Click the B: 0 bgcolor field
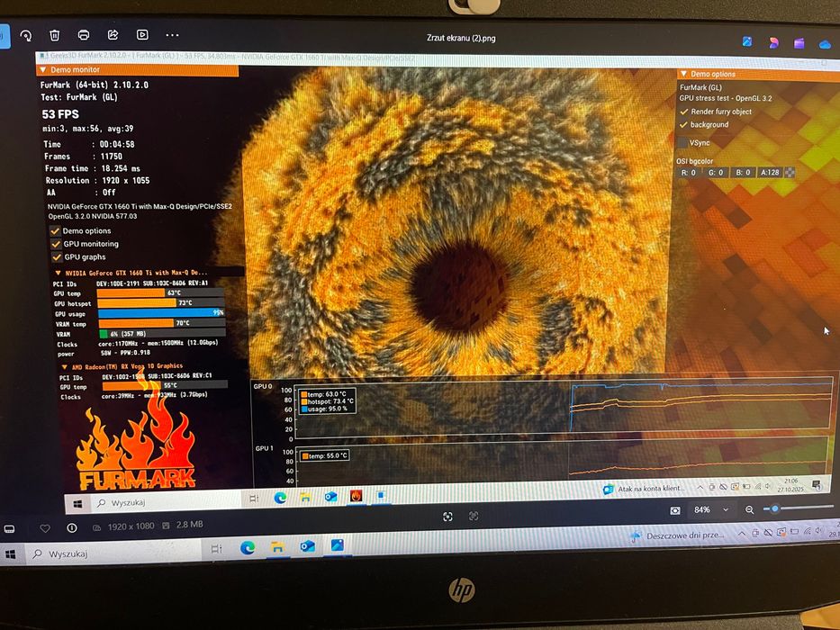Image resolution: width=840 pixels, height=630 pixels. (x=743, y=173)
